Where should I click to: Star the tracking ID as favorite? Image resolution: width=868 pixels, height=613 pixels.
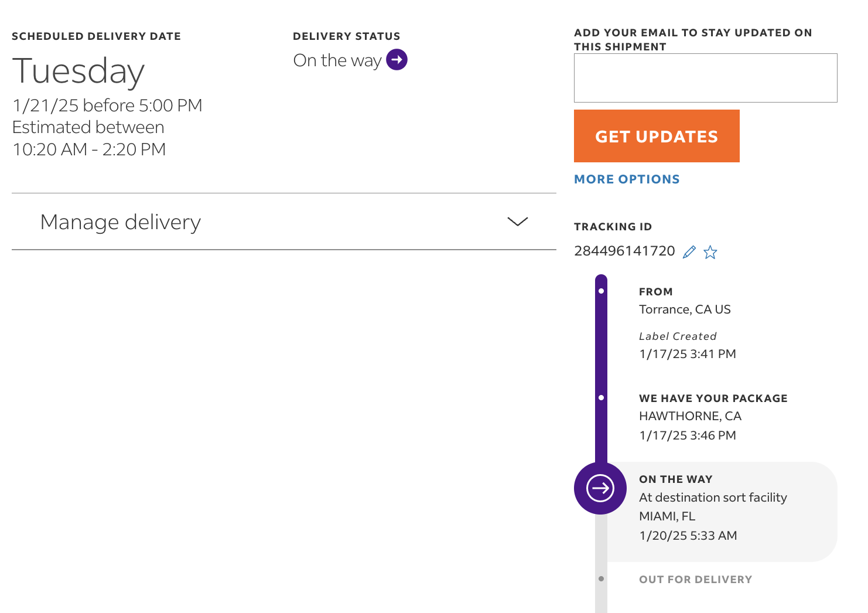pos(710,252)
